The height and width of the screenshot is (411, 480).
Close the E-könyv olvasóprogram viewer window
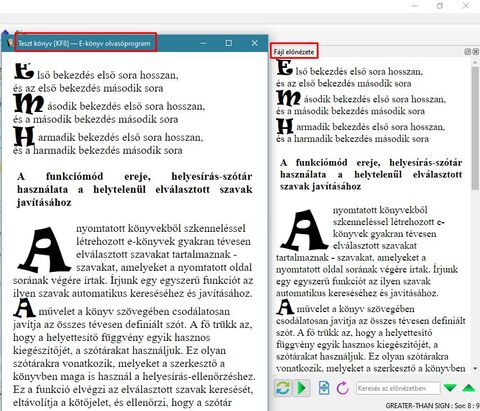pyautogui.click(x=255, y=43)
